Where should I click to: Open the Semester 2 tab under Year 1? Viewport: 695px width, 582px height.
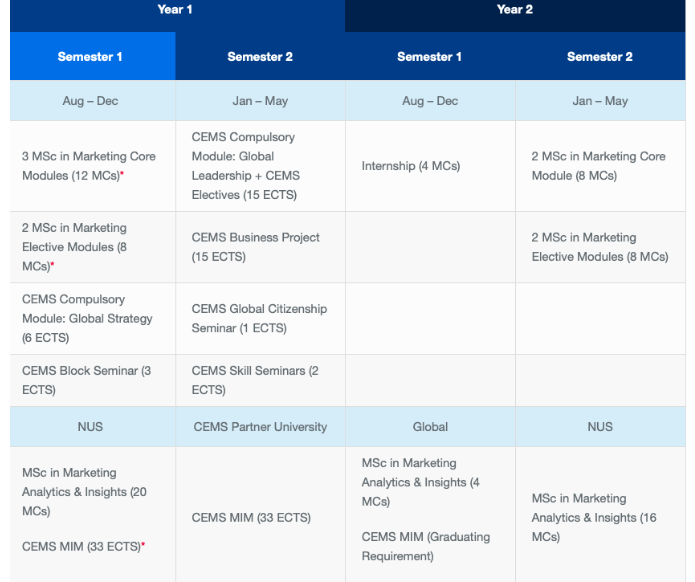(x=260, y=56)
